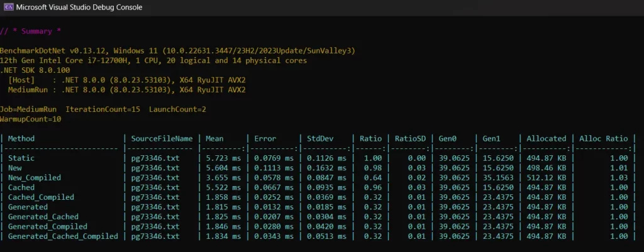This screenshot has height=252, width=644.
Task: Click the 1.834 ms mean value
Action: [223, 236]
